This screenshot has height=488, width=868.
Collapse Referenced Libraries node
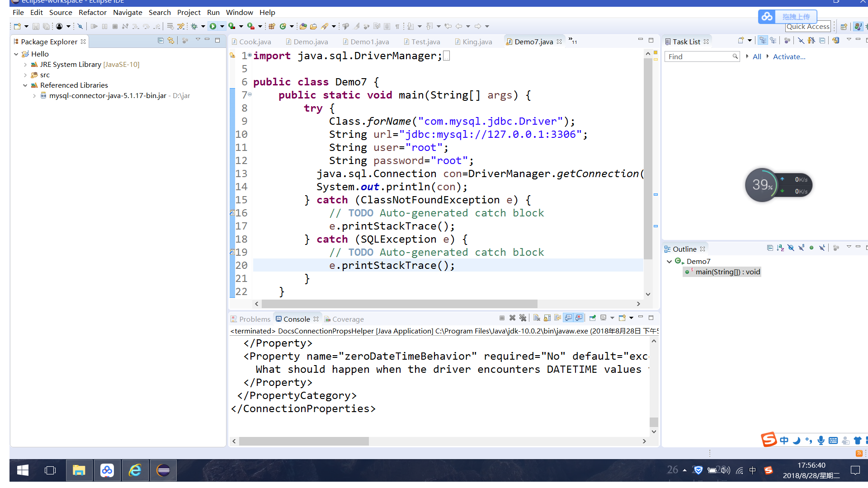point(25,85)
